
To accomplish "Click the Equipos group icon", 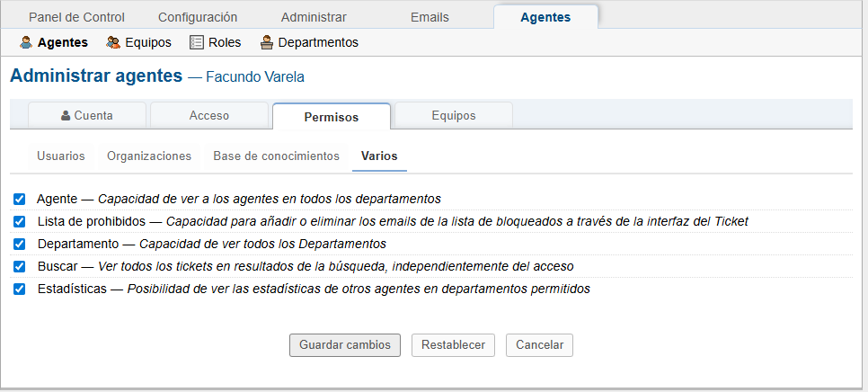I will click(x=113, y=42).
